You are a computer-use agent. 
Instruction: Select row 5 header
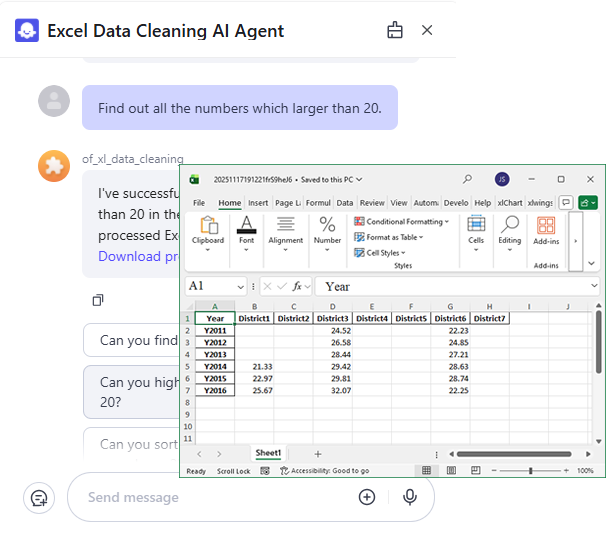[187, 366]
